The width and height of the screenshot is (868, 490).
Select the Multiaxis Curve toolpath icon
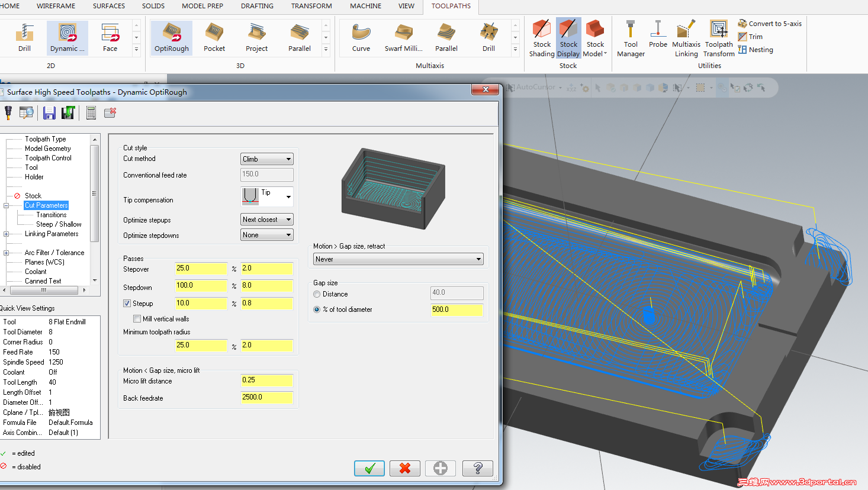point(361,38)
